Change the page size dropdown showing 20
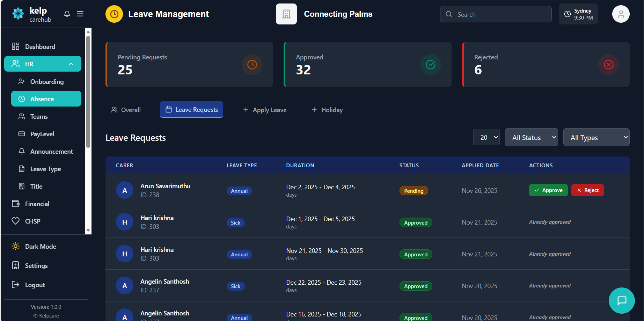This screenshot has height=321, width=644. [x=486, y=138]
